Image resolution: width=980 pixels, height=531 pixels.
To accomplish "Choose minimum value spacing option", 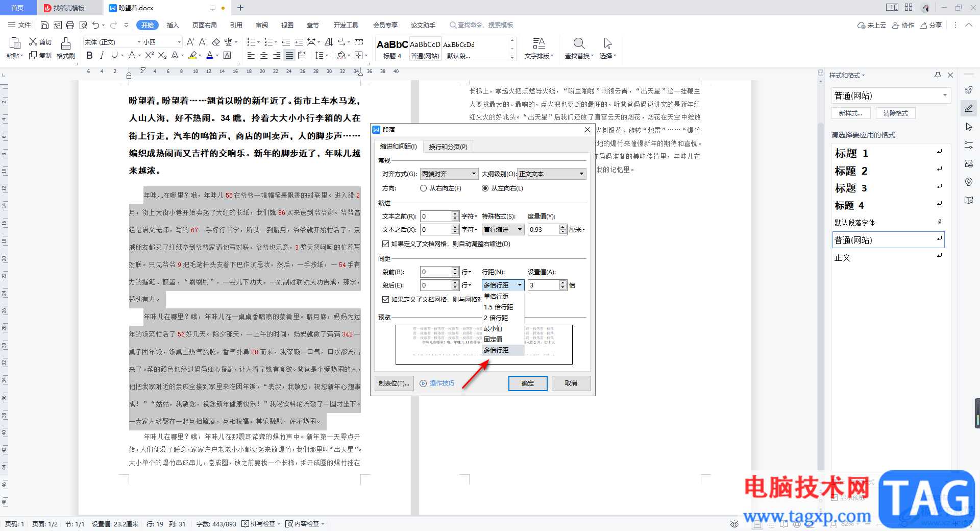I will point(503,329).
